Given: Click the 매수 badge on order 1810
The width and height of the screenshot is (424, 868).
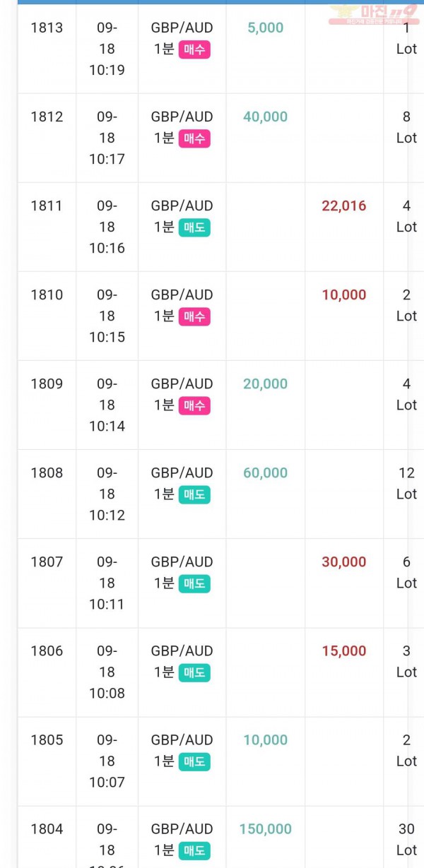Looking at the screenshot, I should tap(194, 316).
